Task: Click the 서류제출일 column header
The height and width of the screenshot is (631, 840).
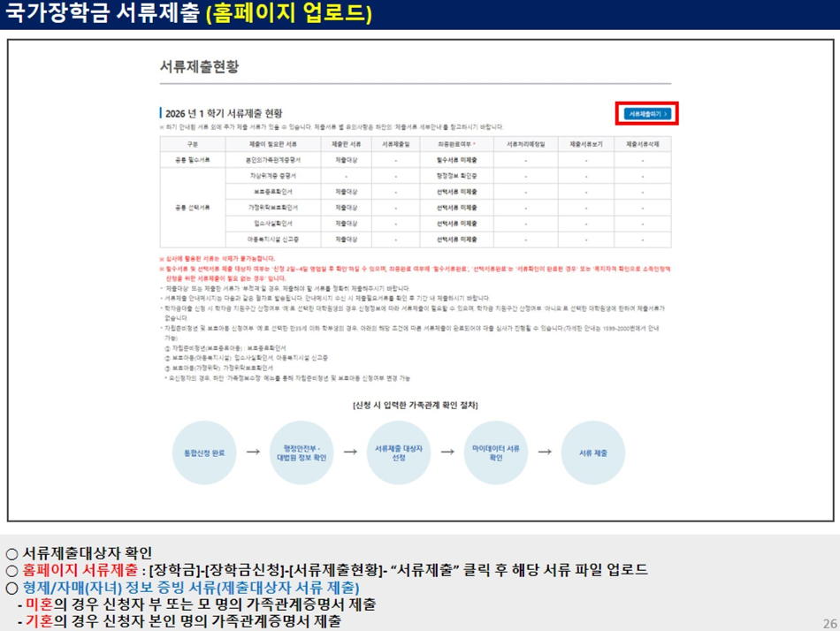Action: [x=396, y=144]
